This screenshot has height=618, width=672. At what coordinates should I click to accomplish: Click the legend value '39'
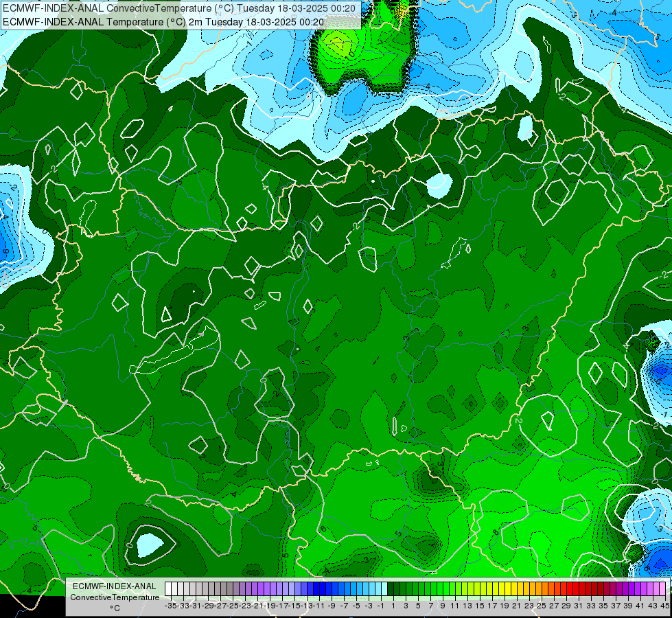click(x=628, y=606)
